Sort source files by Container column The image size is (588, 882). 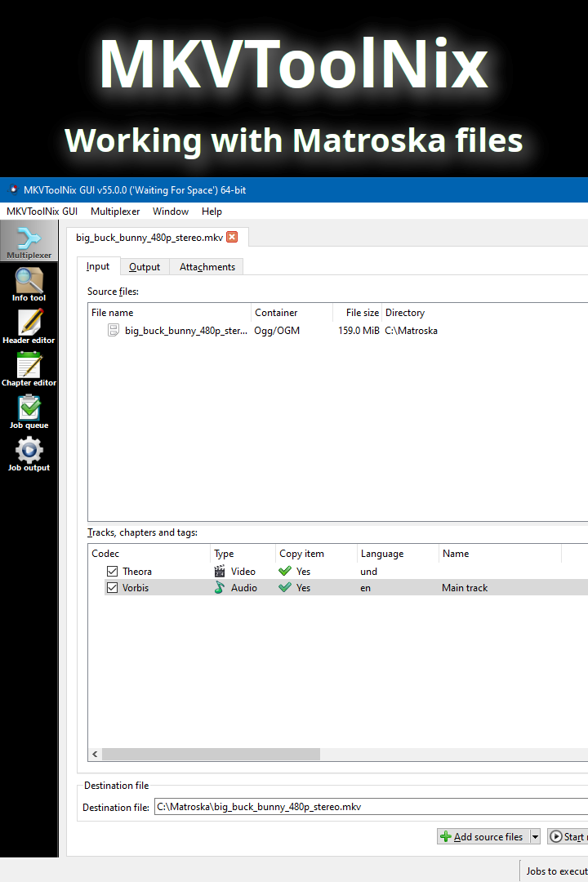(292, 313)
